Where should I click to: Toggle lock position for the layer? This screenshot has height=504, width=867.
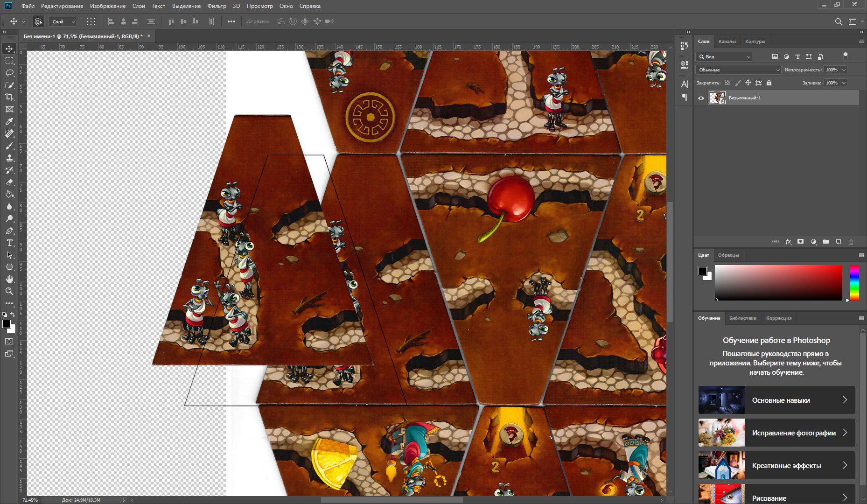[748, 83]
